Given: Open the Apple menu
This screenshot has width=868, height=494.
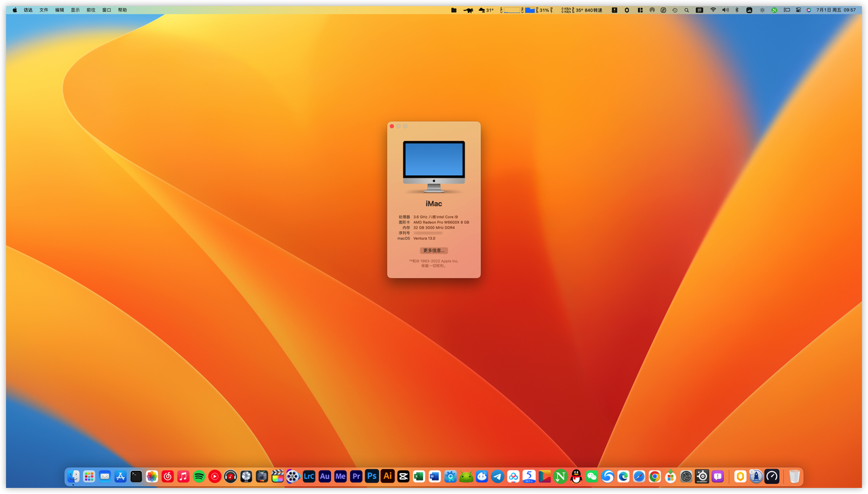Looking at the screenshot, I should [15, 10].
